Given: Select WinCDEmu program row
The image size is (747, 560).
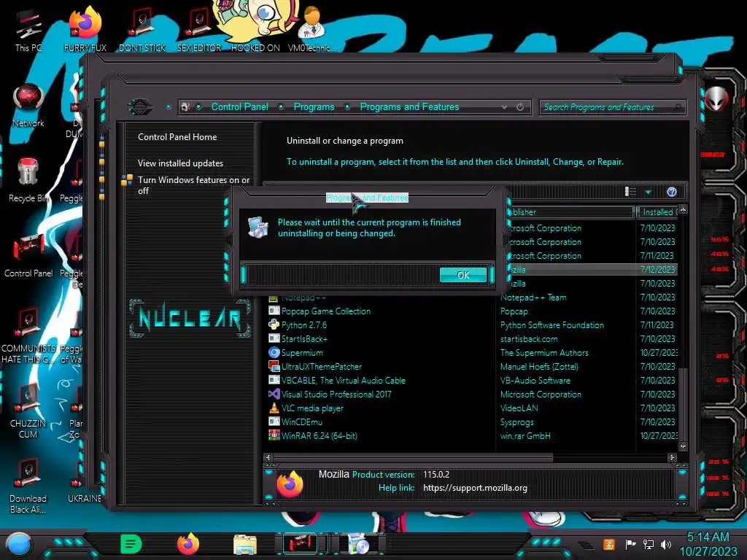Looking at the screenshot, I should [302, 422].
